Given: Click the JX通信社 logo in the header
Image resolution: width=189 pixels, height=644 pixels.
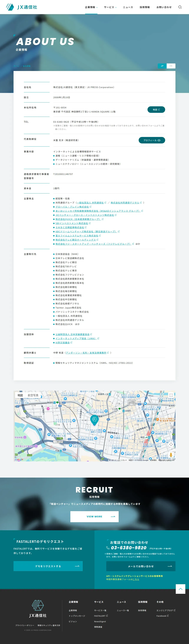Looking at the screenshot, I should click(21, 7).
